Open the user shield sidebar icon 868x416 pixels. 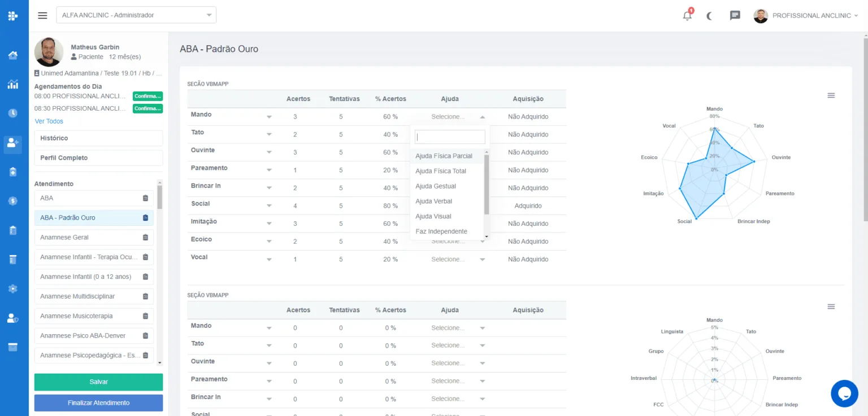coord(13,318)
